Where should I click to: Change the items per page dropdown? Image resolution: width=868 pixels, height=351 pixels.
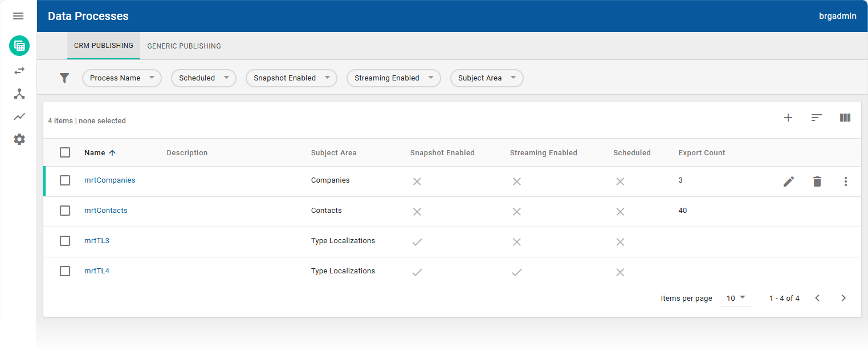coord(735,298)
